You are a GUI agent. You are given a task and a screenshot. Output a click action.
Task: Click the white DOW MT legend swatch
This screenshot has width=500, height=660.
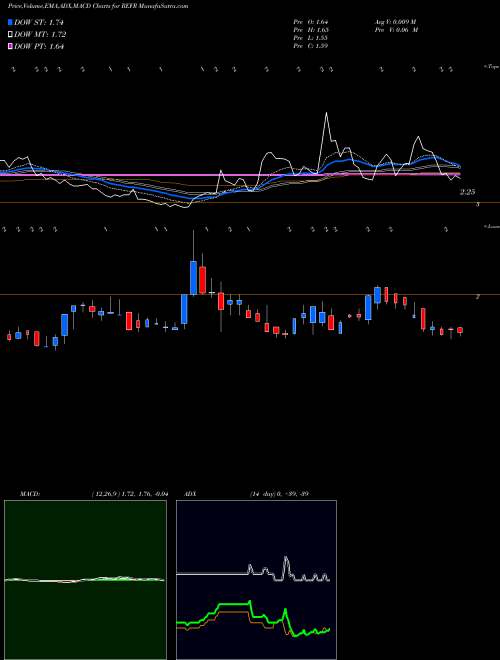tap(10, 35)
